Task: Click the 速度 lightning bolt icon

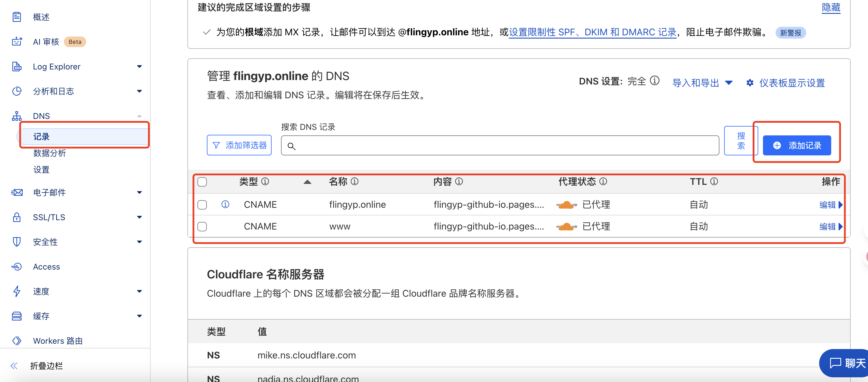Action: point(16,291)
